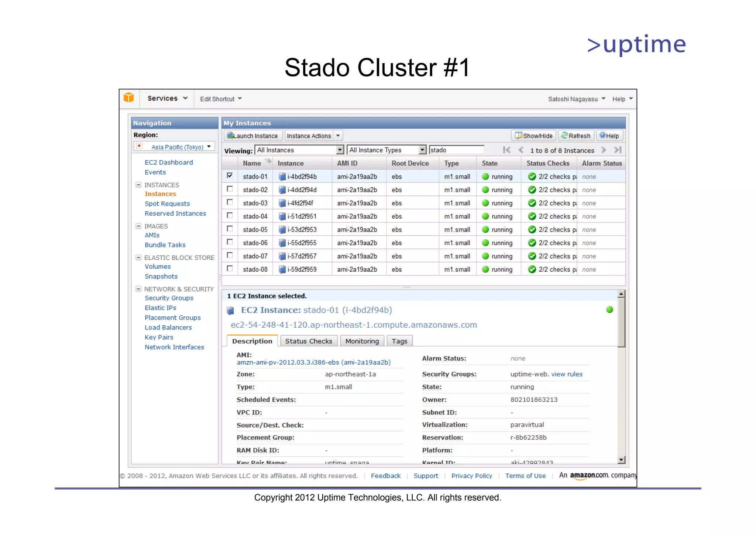Image resolution: width=756 pixels, height=535 pixels.
Task: Click the view rules link
Action: click(567, 374)
